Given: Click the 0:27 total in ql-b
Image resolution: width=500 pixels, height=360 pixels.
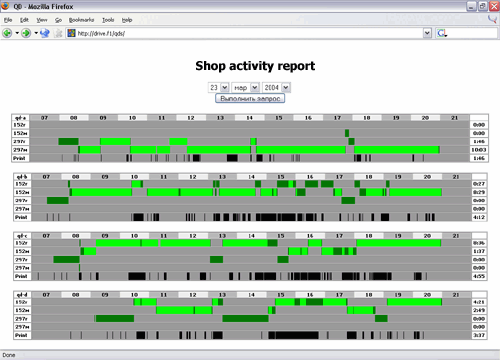Looking at the screenshot, I should coord(479,184).
